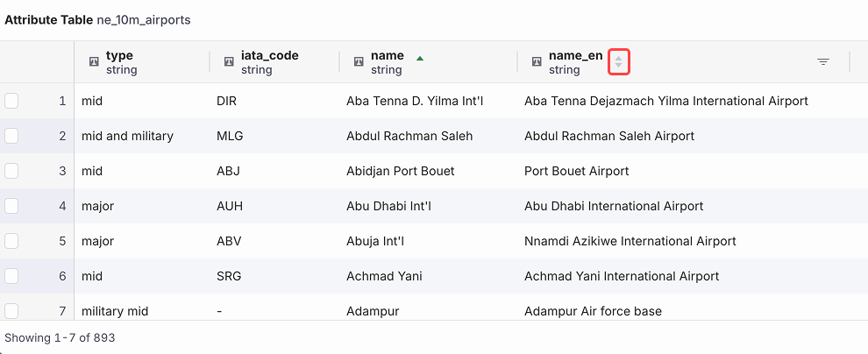Click the sort arrows on name_en column
Image resolution: width=868 pixels, height=354 pixels.
click(619, 62)
